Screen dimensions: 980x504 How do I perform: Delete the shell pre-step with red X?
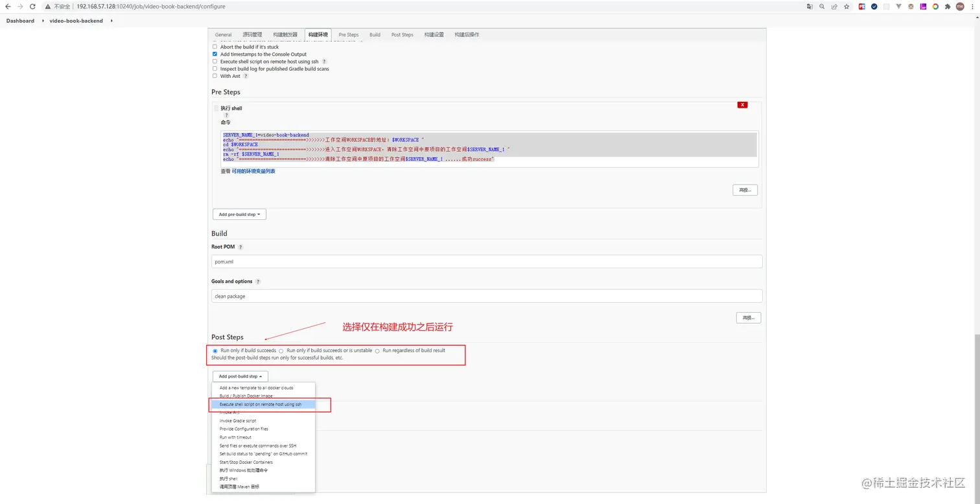click(x=743, y=105)
